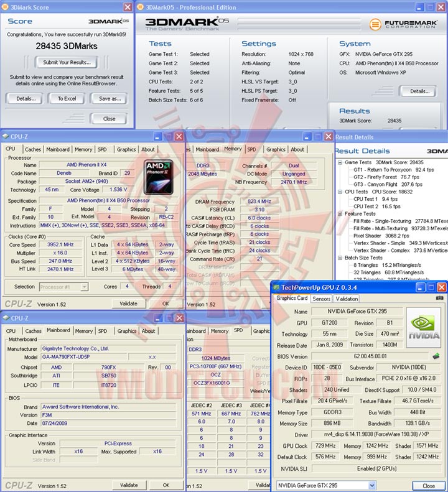Click the camera screenshot icon in GPU-Z
This screenshot has width=448, height=492.
coord(439,298)
